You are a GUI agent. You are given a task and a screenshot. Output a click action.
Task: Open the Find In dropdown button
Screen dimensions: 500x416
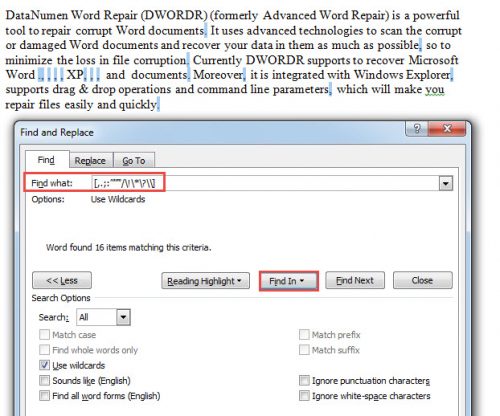pyautogui.click(x=289, y=281)
